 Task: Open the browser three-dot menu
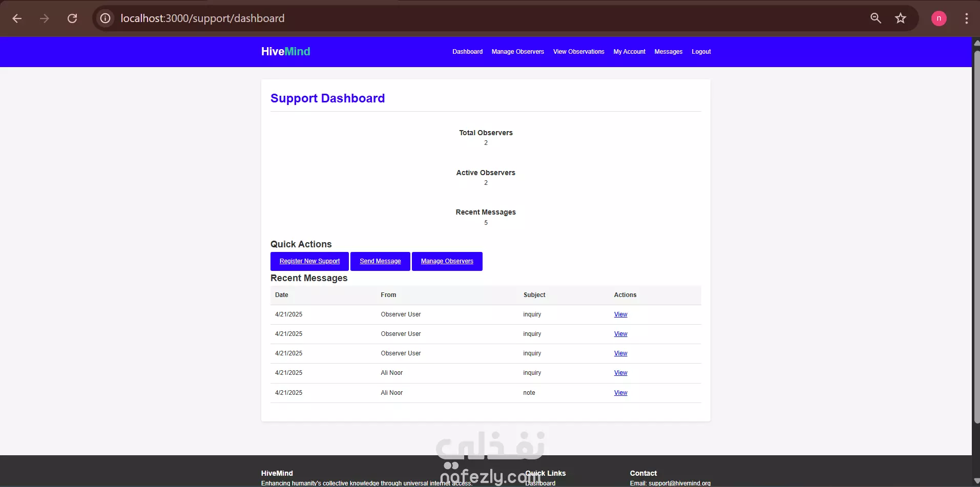point(966,18)
